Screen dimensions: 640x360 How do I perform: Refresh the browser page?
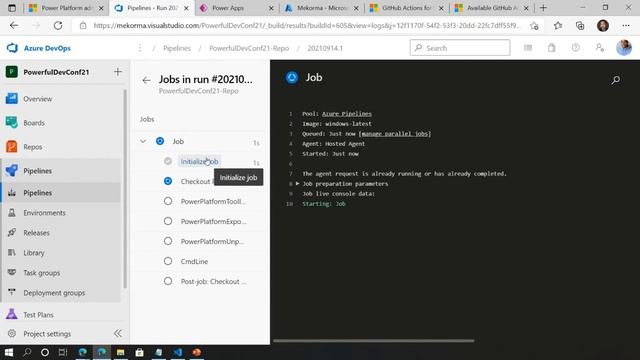click(x=58, y=26)
